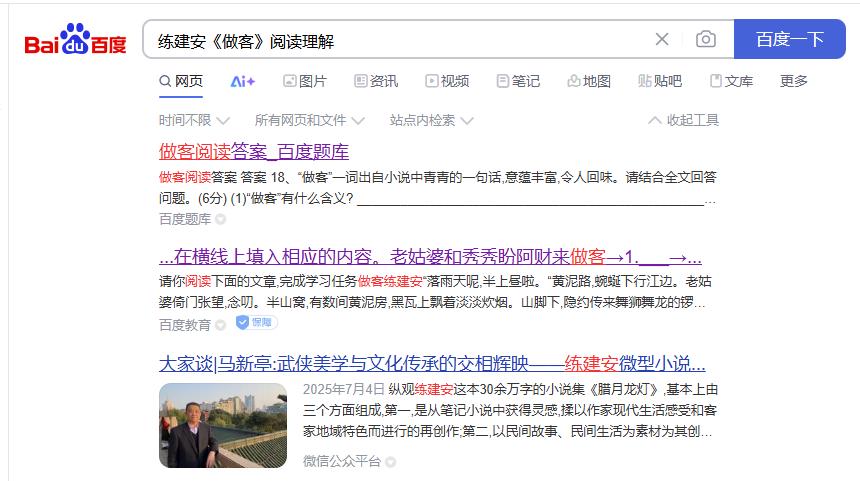
Task: Click the 保障 badge icon
Action: (257, 322)
